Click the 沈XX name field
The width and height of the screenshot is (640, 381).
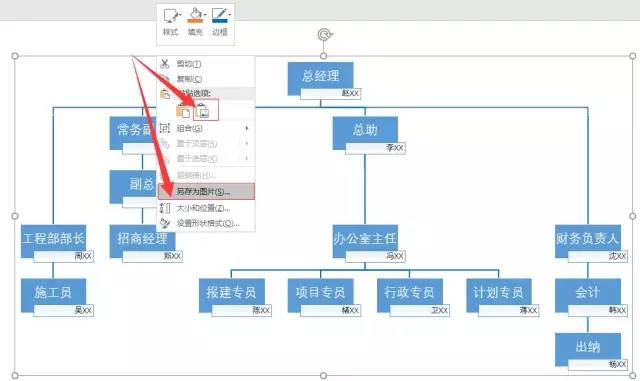coord(598,256)
